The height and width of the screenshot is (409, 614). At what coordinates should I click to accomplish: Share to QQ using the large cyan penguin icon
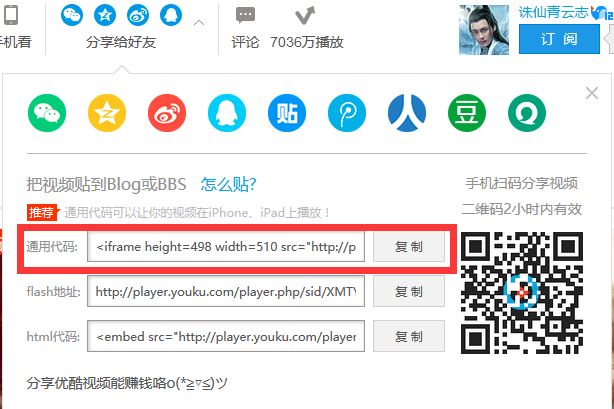[x=227, y=113]
